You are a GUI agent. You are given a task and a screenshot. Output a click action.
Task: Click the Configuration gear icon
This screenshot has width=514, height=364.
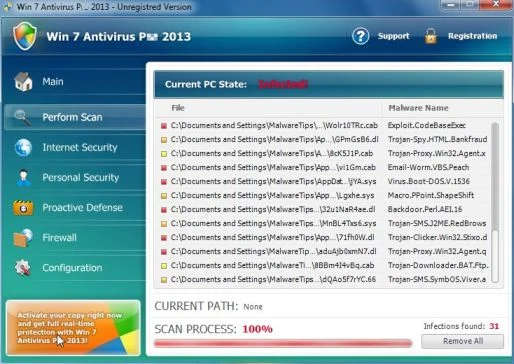[23, 268]
